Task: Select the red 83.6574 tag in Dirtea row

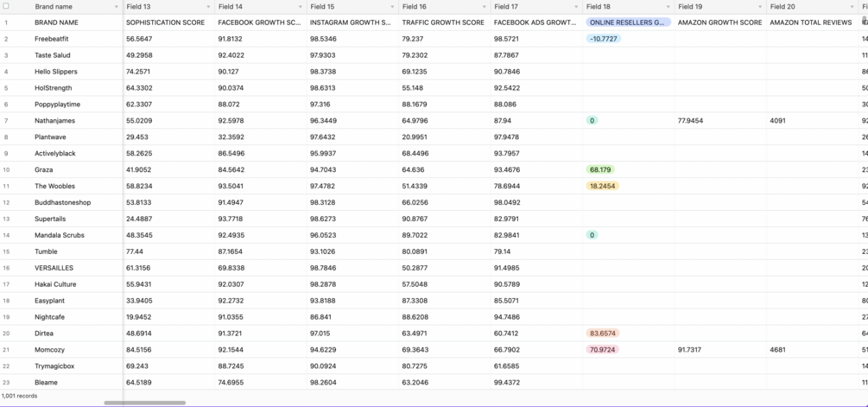Action: point(603,334)
